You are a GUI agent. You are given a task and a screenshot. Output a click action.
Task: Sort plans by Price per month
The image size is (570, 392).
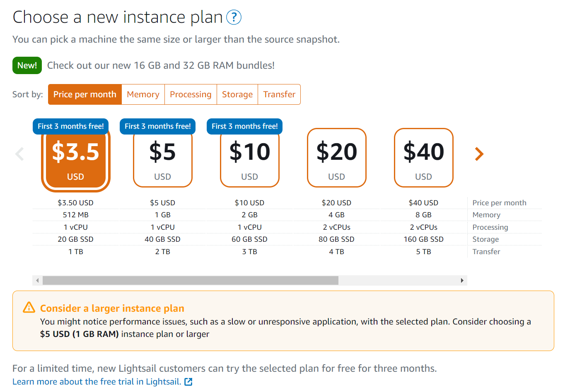85,94
